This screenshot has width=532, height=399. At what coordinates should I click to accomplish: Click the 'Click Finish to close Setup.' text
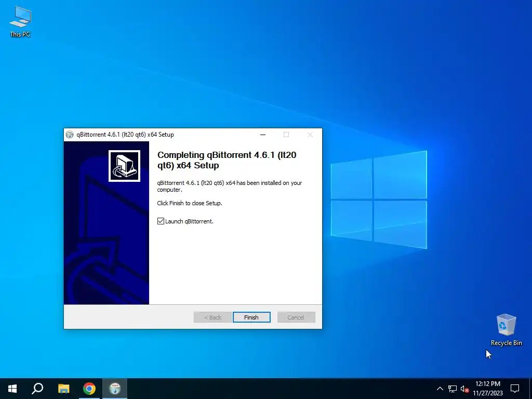click(x=189, y=203)
